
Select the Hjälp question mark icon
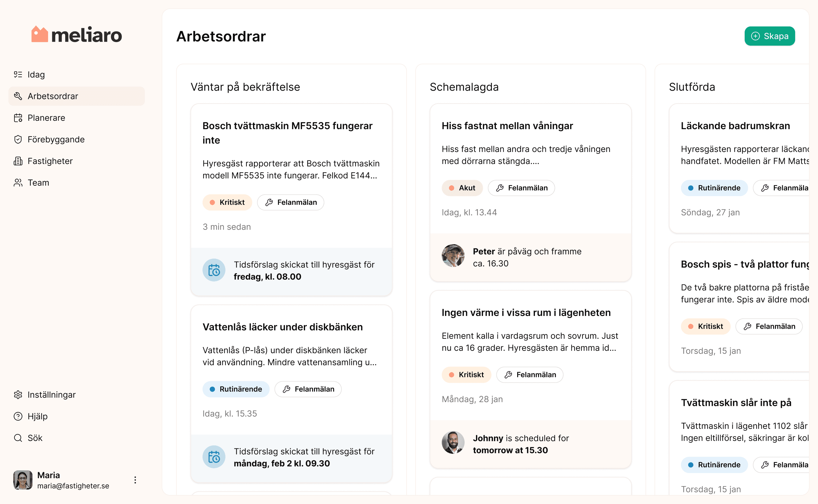click(18, 416)
